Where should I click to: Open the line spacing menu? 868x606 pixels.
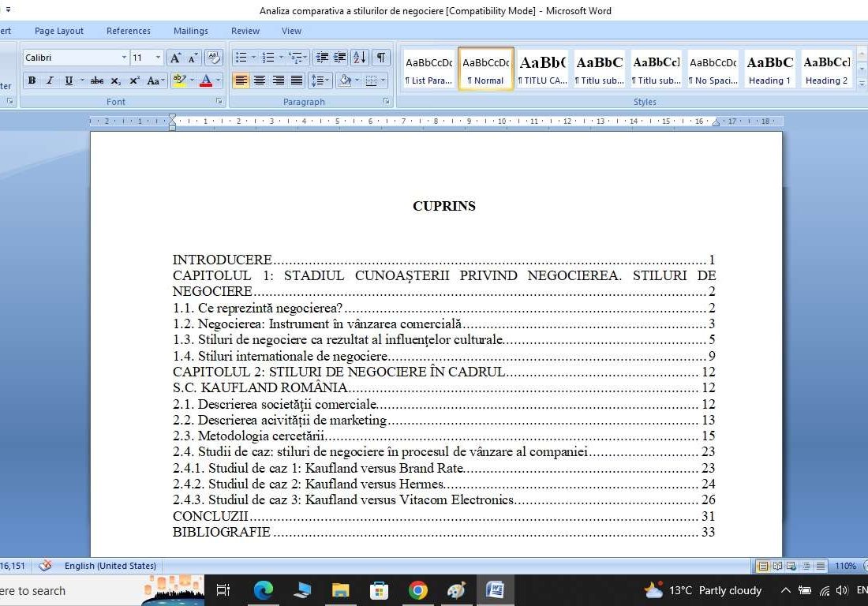tap(319, 80)
